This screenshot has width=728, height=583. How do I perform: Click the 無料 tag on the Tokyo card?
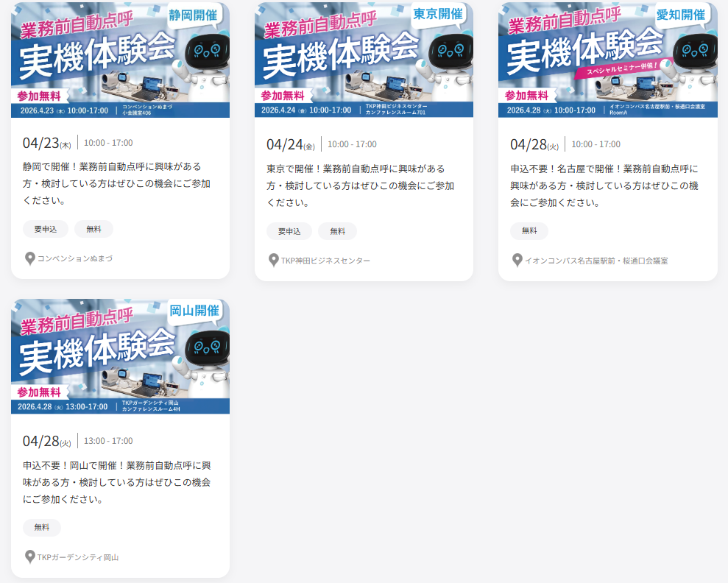(337, 231)
